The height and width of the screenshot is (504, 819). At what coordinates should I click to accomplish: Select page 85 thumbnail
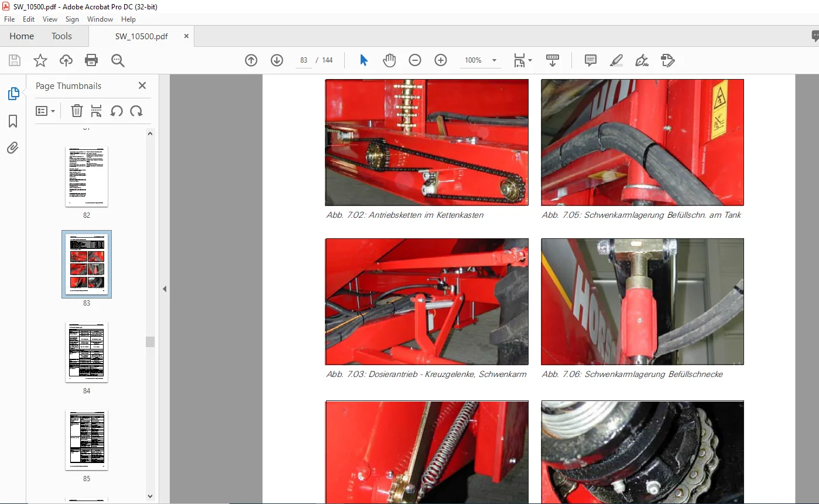pos(87,440)
